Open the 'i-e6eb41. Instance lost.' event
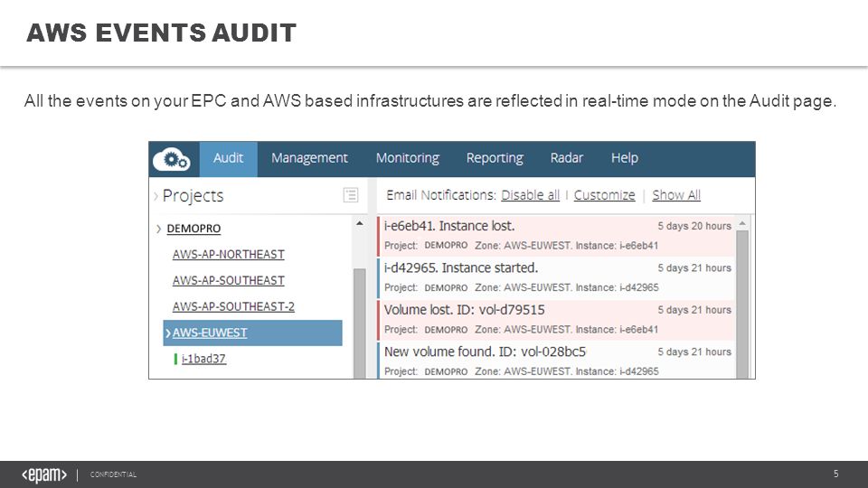Screen dimensions: 868x488 tap(556, 236)
